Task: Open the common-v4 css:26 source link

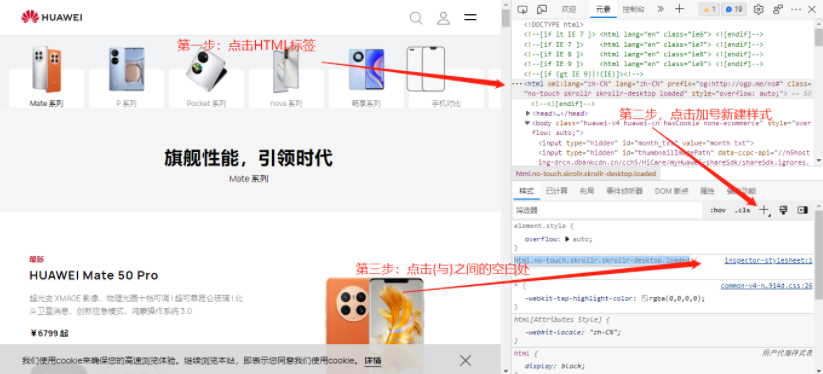Action: (766, 286)
